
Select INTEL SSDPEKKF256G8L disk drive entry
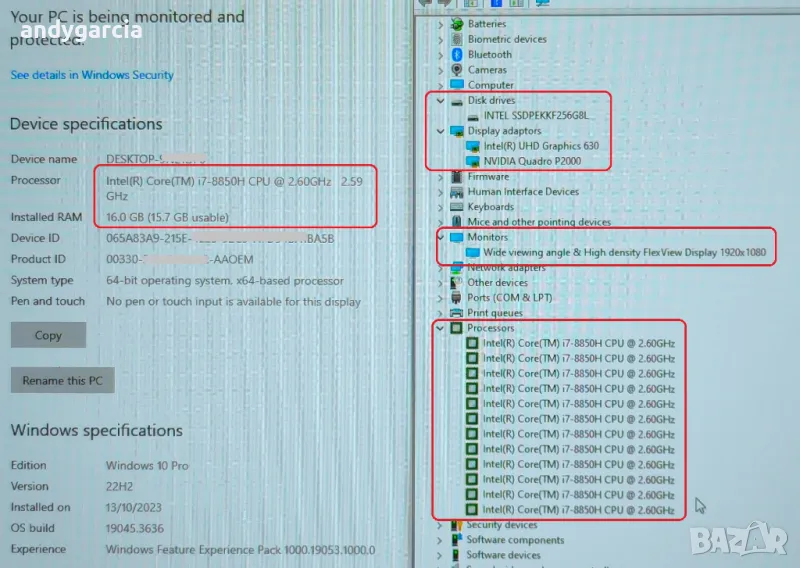point(536,116)
